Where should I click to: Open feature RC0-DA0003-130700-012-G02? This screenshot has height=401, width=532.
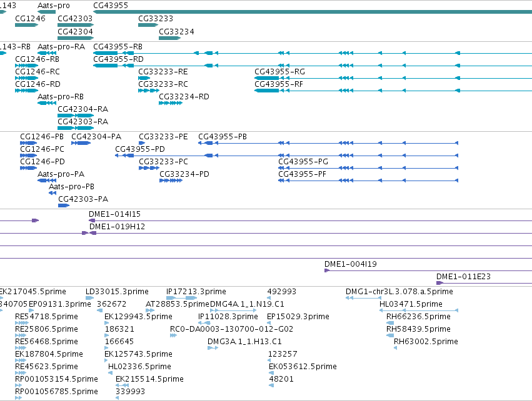pyautogui.click(x=173, y=335)
